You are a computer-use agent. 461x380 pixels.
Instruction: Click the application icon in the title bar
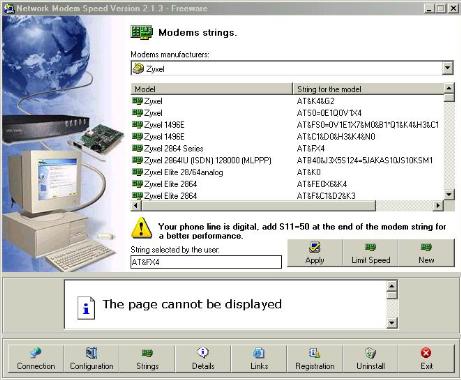click(x=9, y=8)
